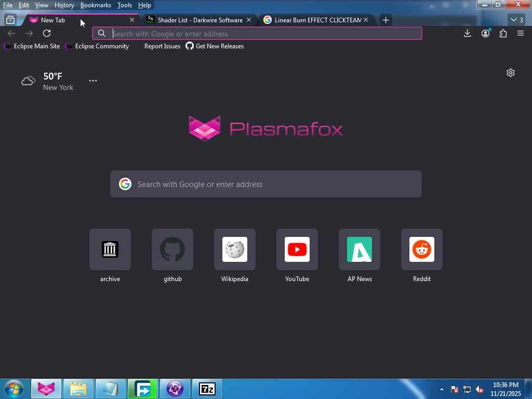Open the 7-Zip taskbar icon
Screen dimensions: 532x399
(x=207, y=389)
